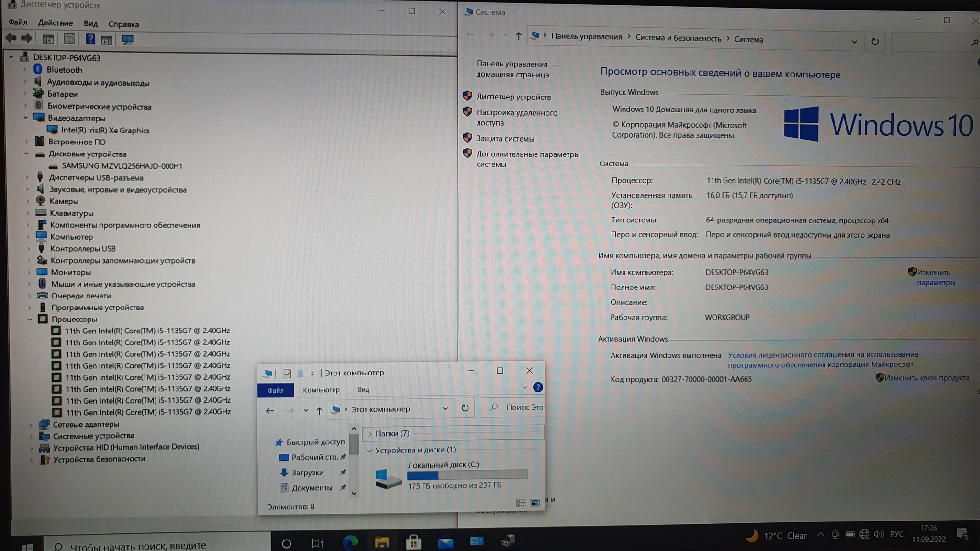Click Изменить параметры link
Viewport: 980px width, 551px height.
pos(935,277)
